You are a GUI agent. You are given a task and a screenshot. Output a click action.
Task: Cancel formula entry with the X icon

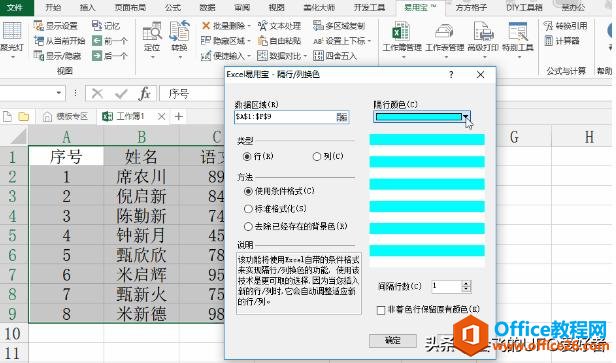[97, 94]
